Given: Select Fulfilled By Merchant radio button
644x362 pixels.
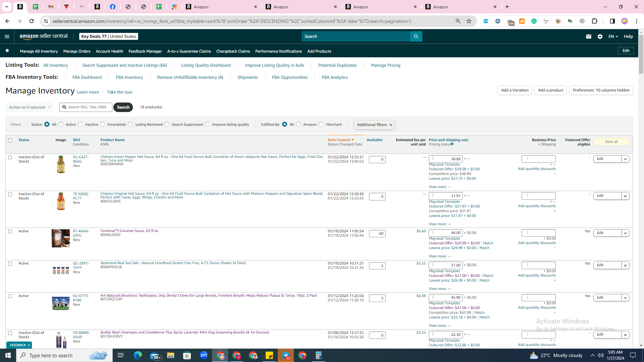Looking at the screenshot, I should point(321,124).
